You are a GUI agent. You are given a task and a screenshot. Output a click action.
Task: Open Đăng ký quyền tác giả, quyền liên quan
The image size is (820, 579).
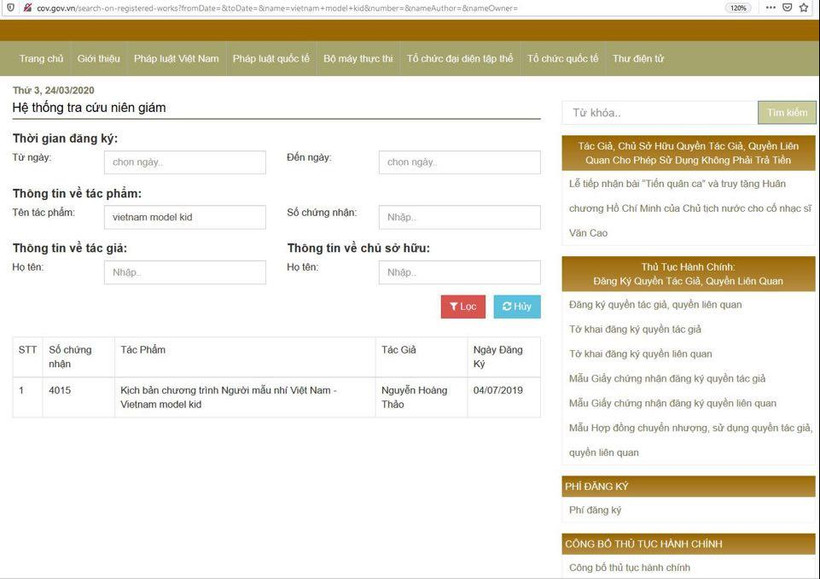tap(654, 304)
